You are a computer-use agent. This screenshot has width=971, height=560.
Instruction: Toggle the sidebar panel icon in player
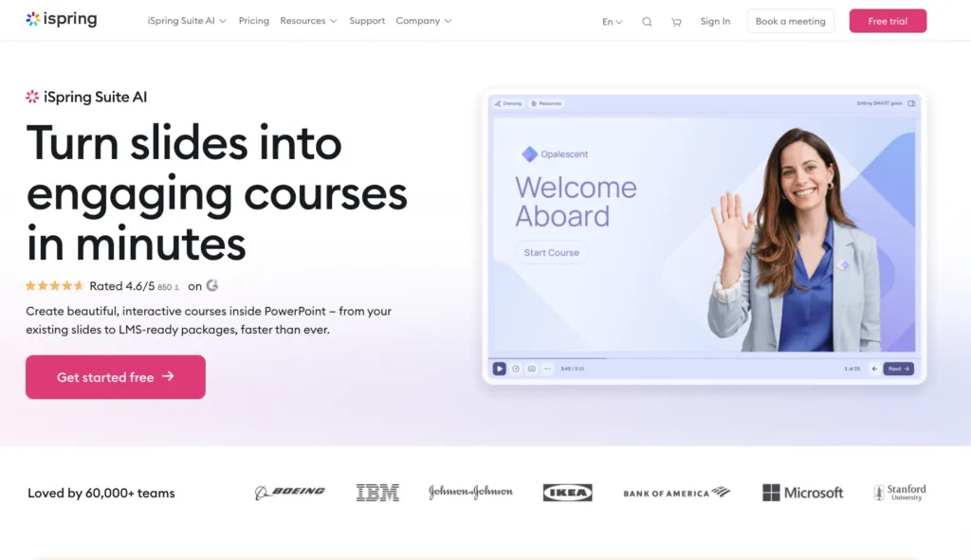tap(911, 103)
